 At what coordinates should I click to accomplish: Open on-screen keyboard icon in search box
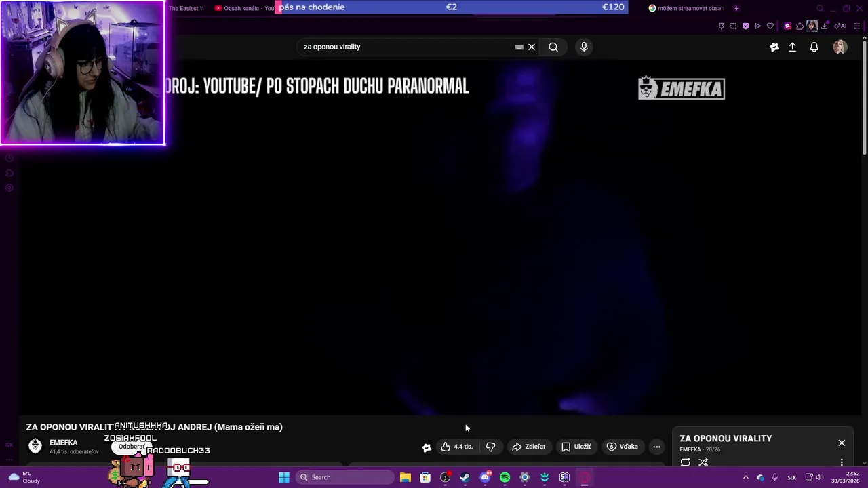(519, 47)
